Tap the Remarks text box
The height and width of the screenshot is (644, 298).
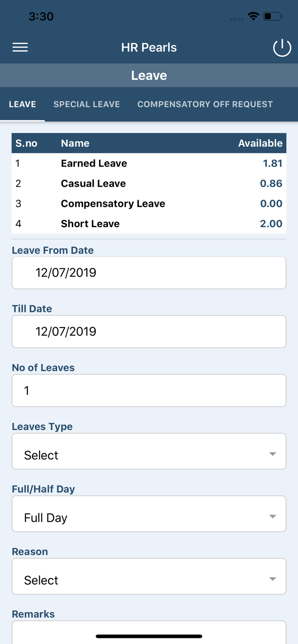click(x=149, y=630)
